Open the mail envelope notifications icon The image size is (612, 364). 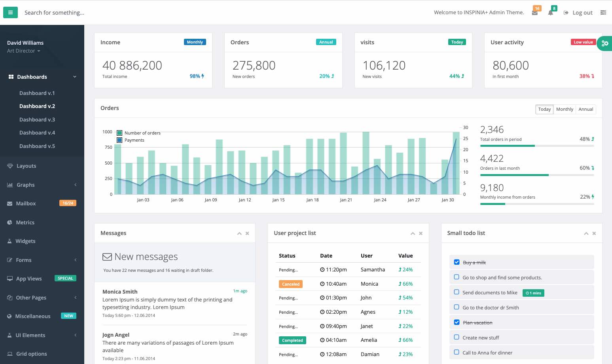click(535, 13)
